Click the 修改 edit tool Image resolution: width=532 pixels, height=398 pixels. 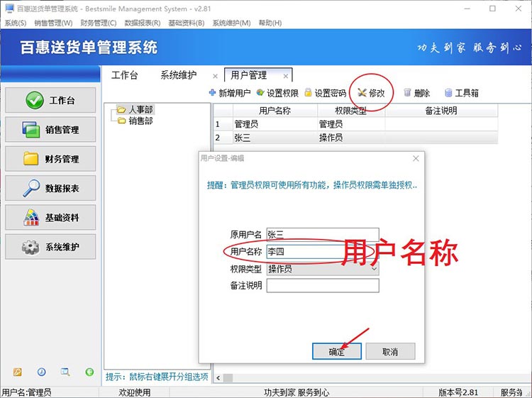(371, 93)
